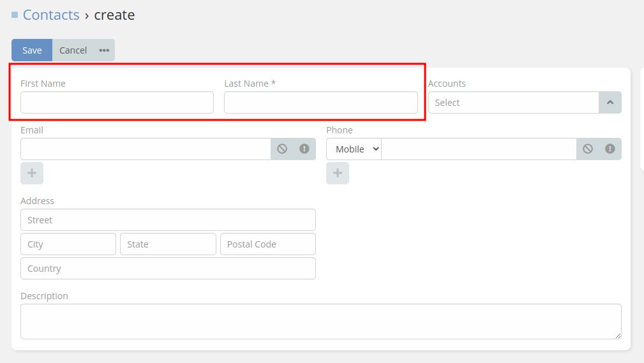Toggle phone opted-out ban icon
Screen dimensions: 644x363
click(x=588, y=149)
